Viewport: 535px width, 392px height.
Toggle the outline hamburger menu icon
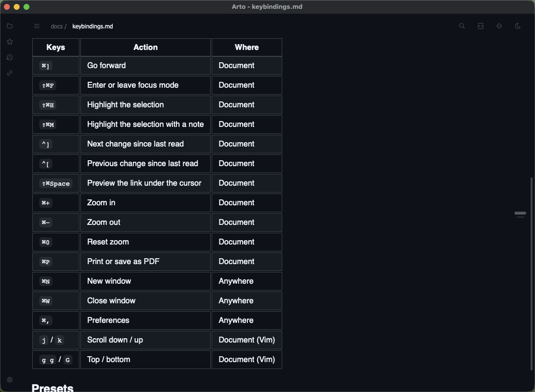37,26
